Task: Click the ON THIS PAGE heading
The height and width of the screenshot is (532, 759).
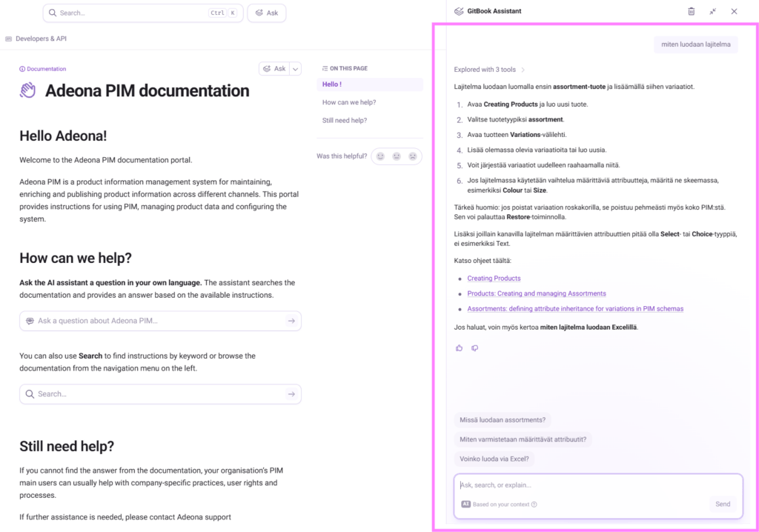Action: pyautogui.click(x=345, y=68)
